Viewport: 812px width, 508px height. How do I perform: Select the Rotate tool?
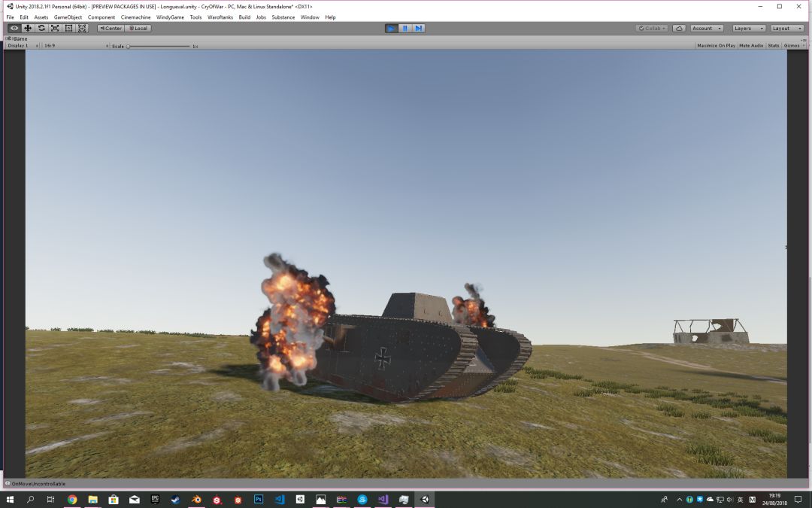41,29
